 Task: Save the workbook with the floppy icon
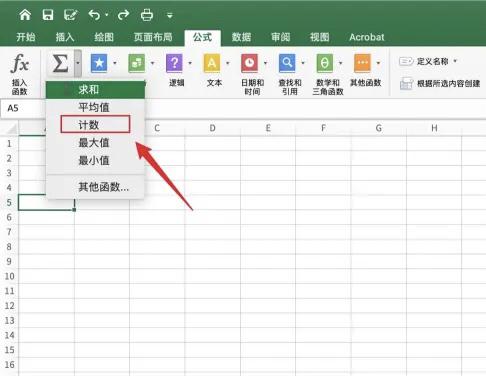[48, 15]
